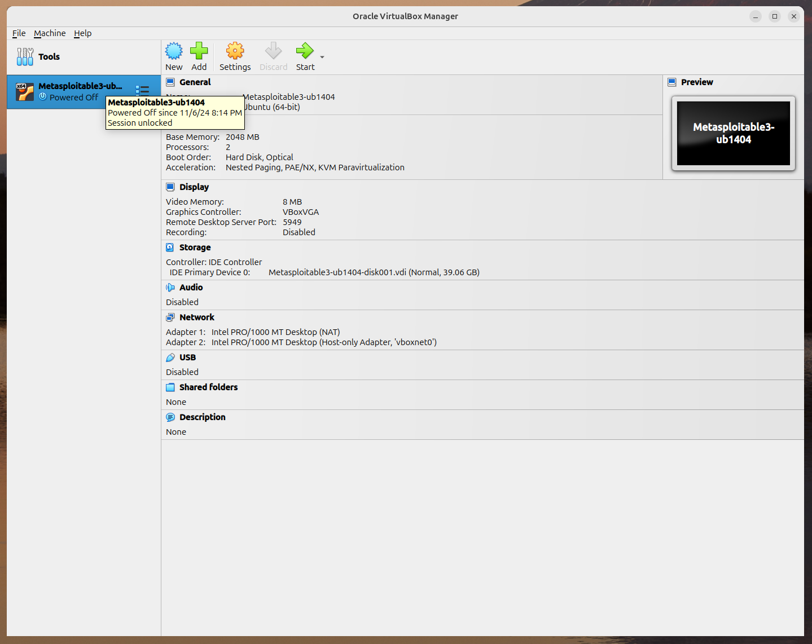Click the Add machine green plus icon
812x644 pixels.
199,51
